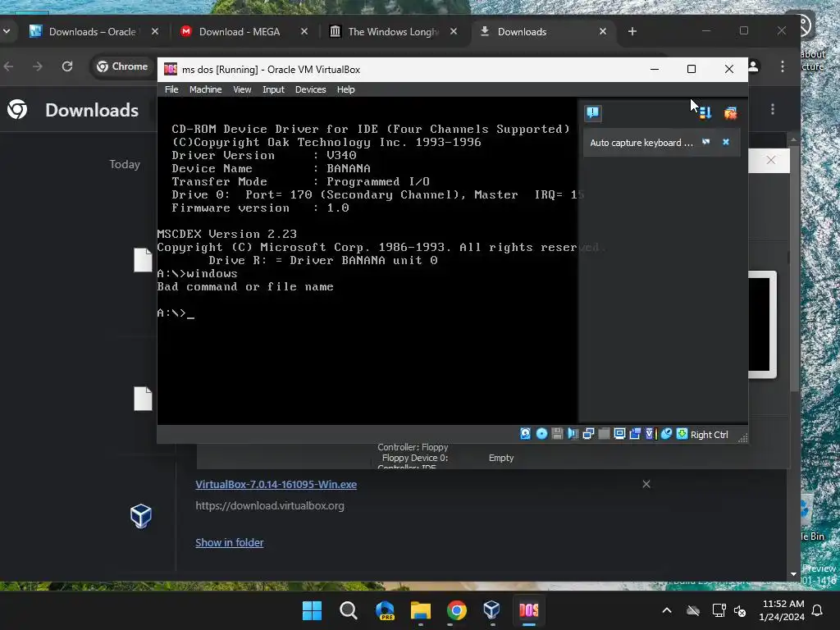Reload the Chrome page
Viewport: 840px width, 630px height.
tap(67, 66)
